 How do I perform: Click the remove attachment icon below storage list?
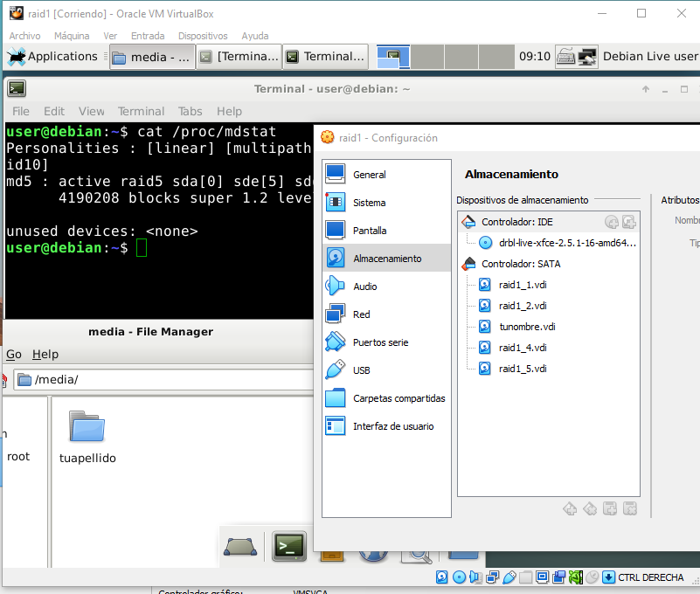630,508
